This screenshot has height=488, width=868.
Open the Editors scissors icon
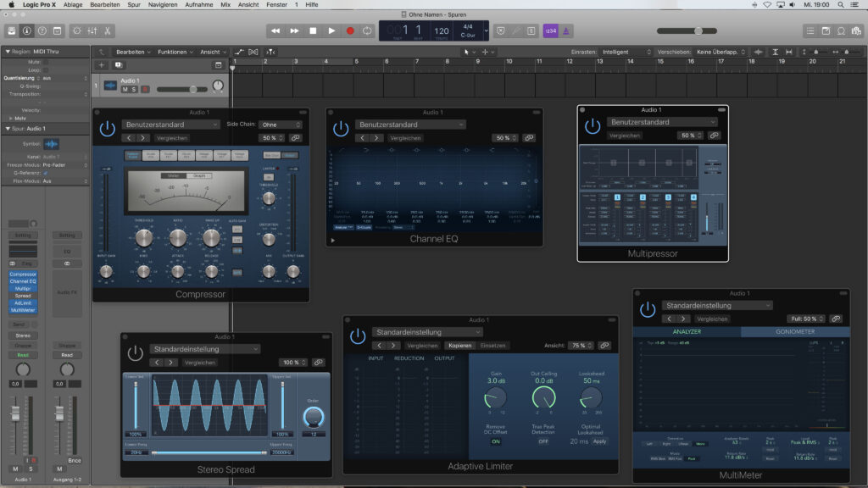(108, 31)
